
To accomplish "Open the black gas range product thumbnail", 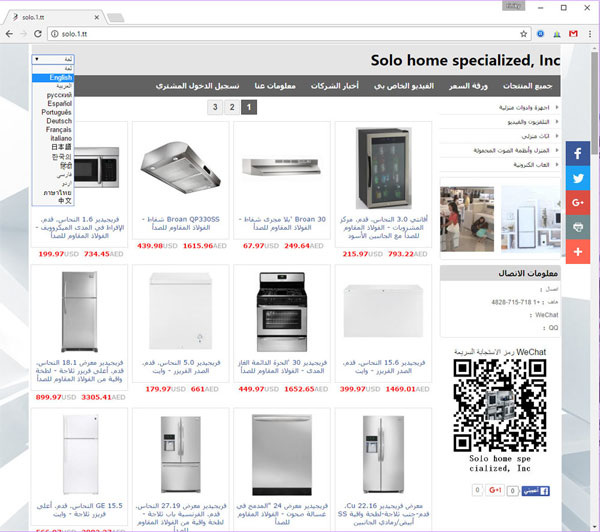I will click(282, 312).
